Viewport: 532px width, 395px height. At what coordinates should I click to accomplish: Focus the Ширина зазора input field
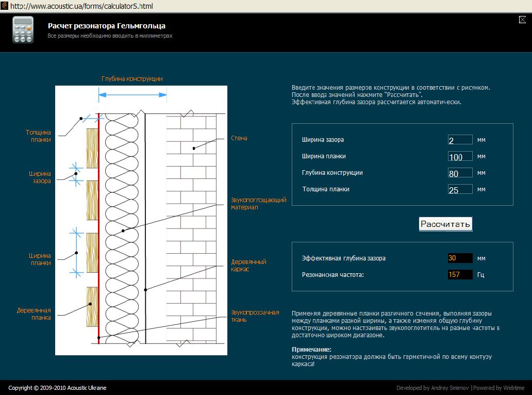tap(460, 140)
